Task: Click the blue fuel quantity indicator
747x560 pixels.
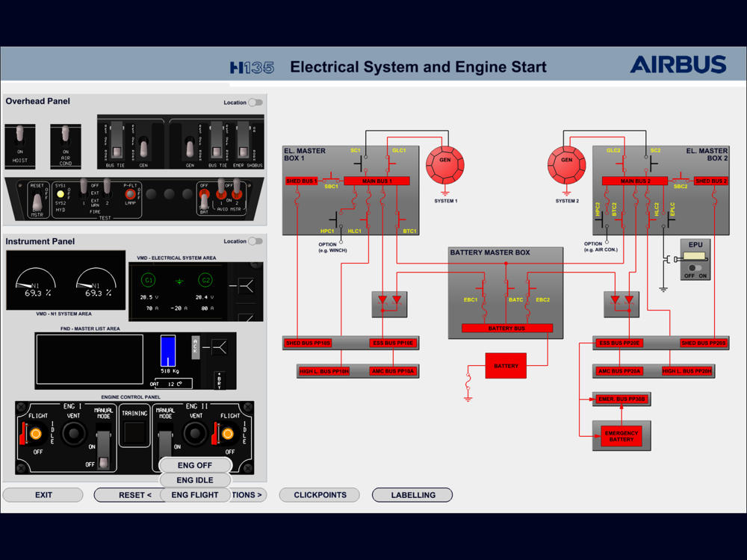Action: point(167,350)
